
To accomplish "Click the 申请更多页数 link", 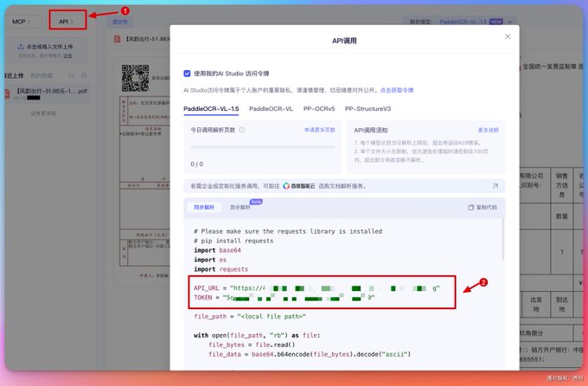I will (319, 130).
